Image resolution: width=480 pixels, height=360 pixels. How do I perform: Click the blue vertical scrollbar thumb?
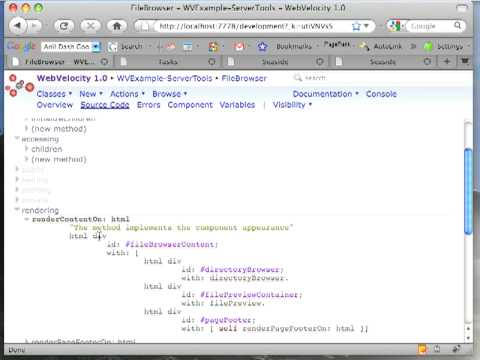(468, 192)
